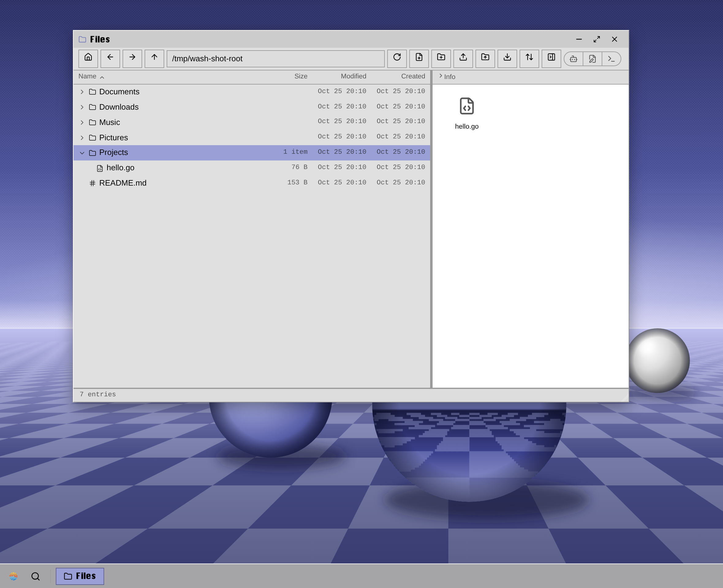The image size is (723, 588).
Task: Go up to the parent folder
Action: (154, 58)
